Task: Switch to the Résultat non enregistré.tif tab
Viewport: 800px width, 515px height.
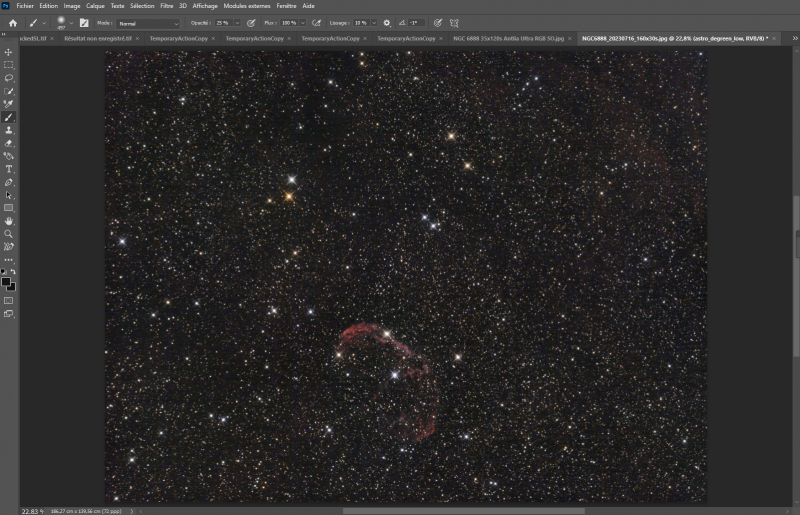Action: 98,38
